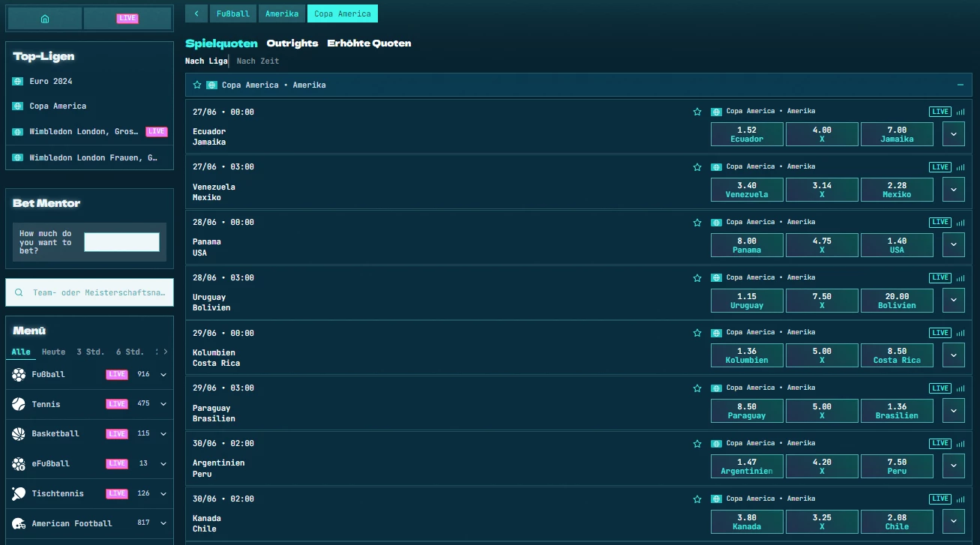The height and width of the screenshot is (545, 980).
Task: Expand more markets for Uruguay vs Bolivien
Action: point(954,300)
